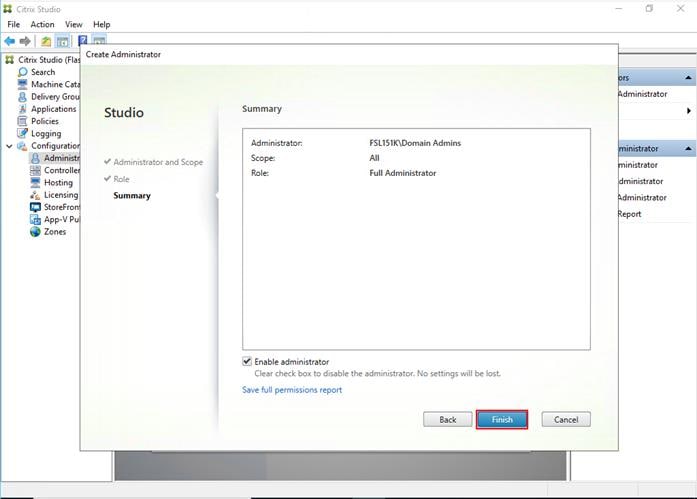Click the blue Back arrow in toolbar
The width and height of the screenshot is (697, 499).
[10, 41]
